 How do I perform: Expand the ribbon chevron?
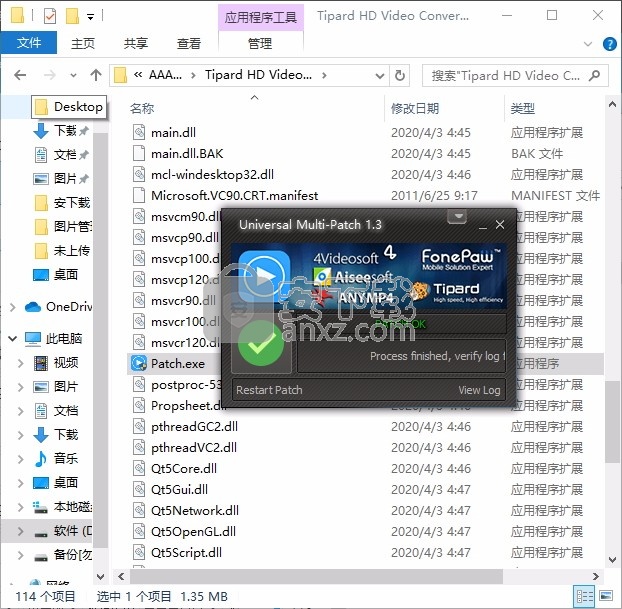(588, 44)
